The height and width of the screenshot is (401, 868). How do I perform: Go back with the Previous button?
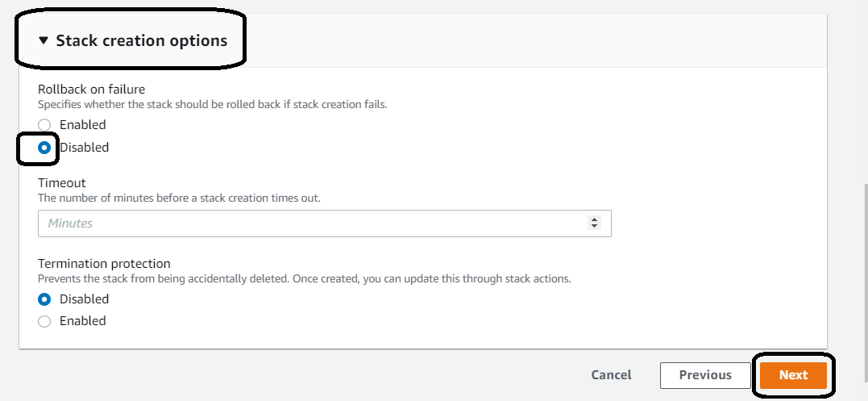click(705, 375)
